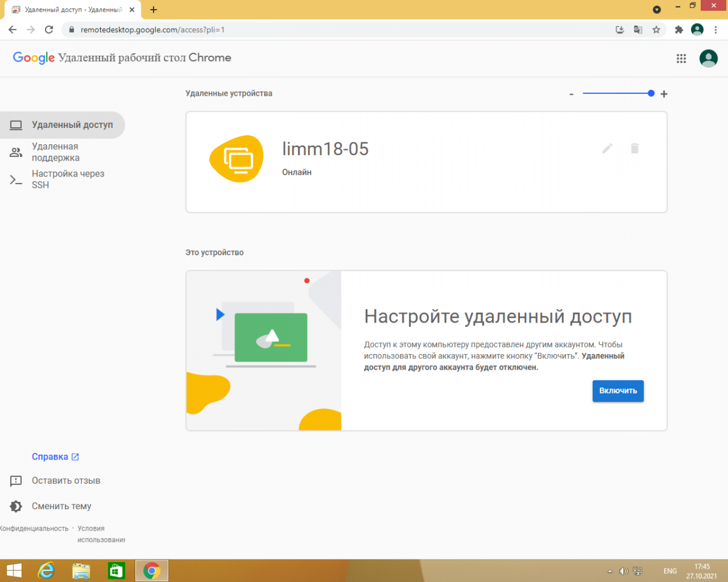Open the Условия использования link
Viewport: 728px width, 582px height.
pos(101,534)
